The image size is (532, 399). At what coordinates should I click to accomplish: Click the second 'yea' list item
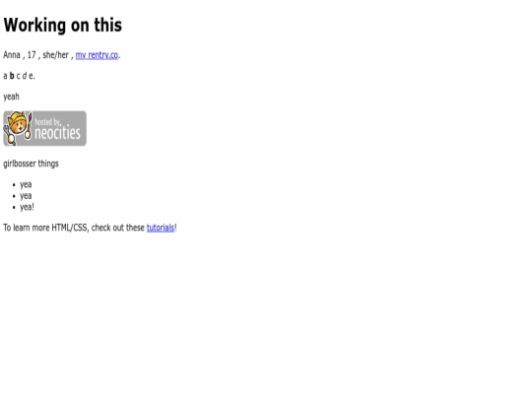point(26,196)
